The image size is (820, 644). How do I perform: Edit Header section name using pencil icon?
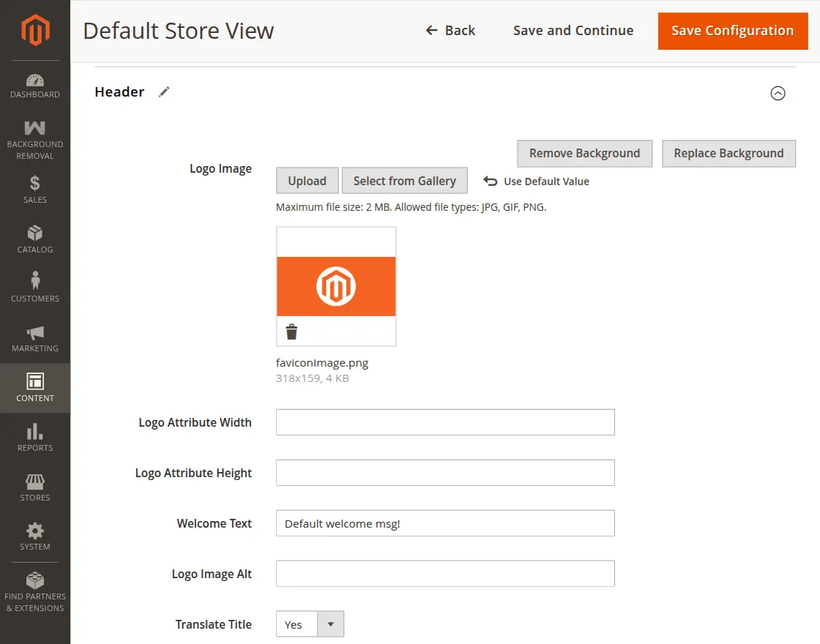(x=164, y=91)
